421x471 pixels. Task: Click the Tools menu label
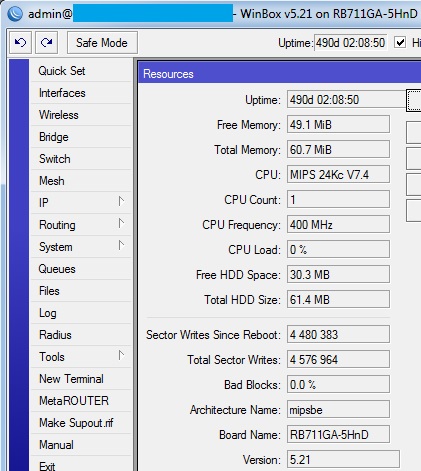tap(52, 357)
